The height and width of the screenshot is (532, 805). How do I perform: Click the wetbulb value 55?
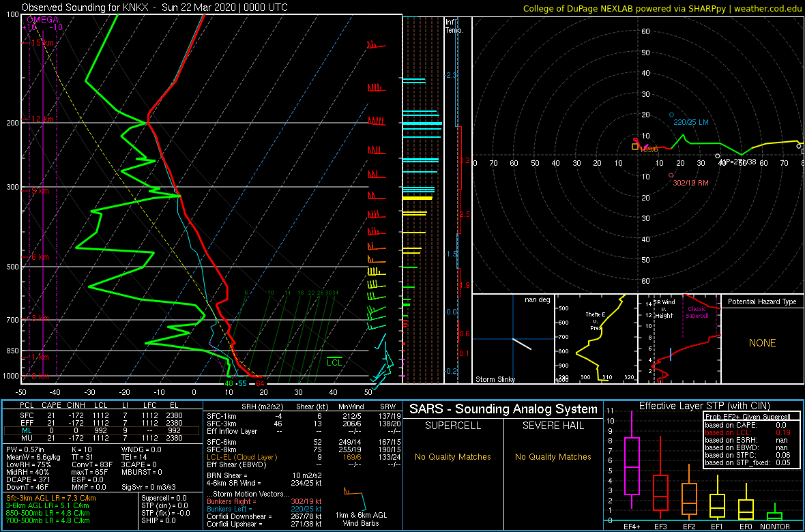coord(242,383)
